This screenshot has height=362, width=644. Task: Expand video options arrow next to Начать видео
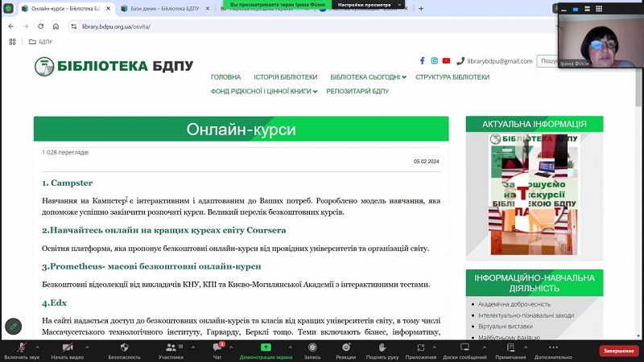pyautogui.click(x=87, y=348)
